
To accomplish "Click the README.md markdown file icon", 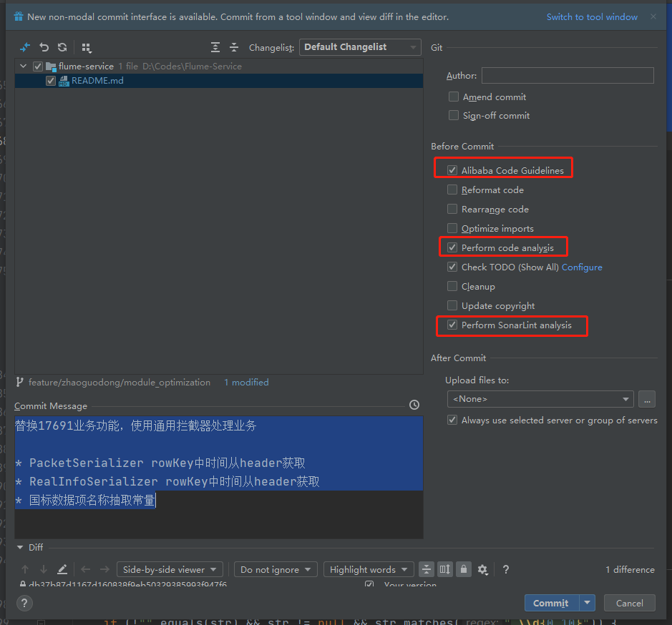I will click(x=64, y=81).
